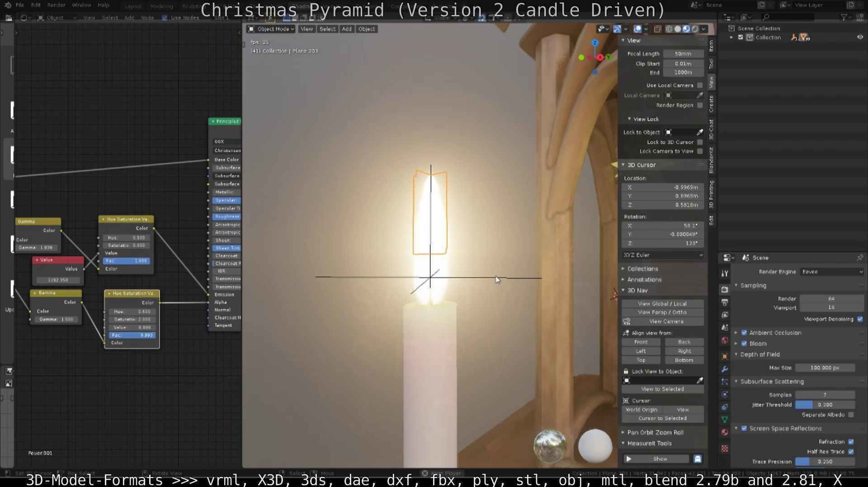
Task: Adjust lower Hue Saturation Fac slider
Action: pyautogui.click(x=132, y=336)
